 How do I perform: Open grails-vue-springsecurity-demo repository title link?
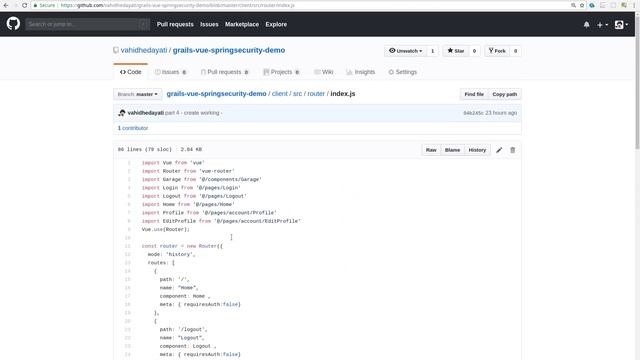point(229,50)
